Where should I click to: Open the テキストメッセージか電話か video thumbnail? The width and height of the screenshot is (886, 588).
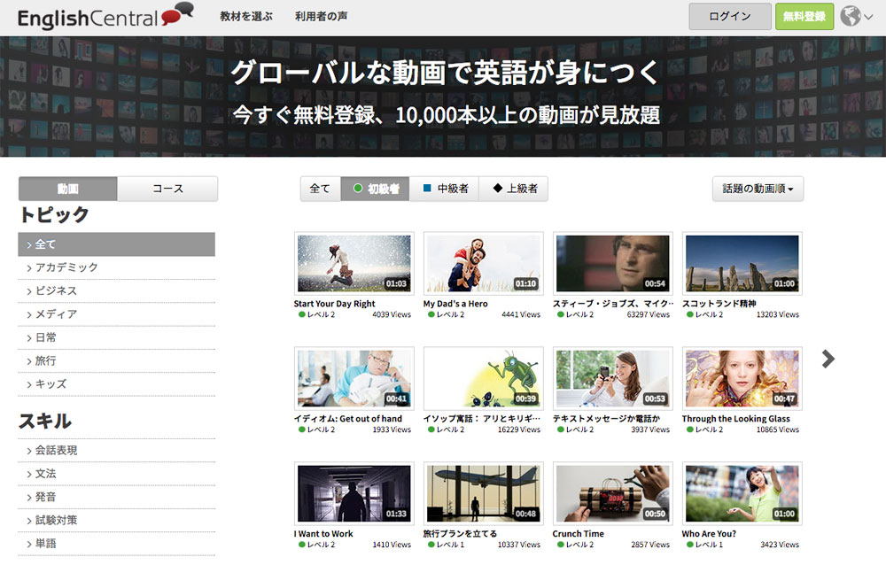pyautogui.click(x=613, y=378)
